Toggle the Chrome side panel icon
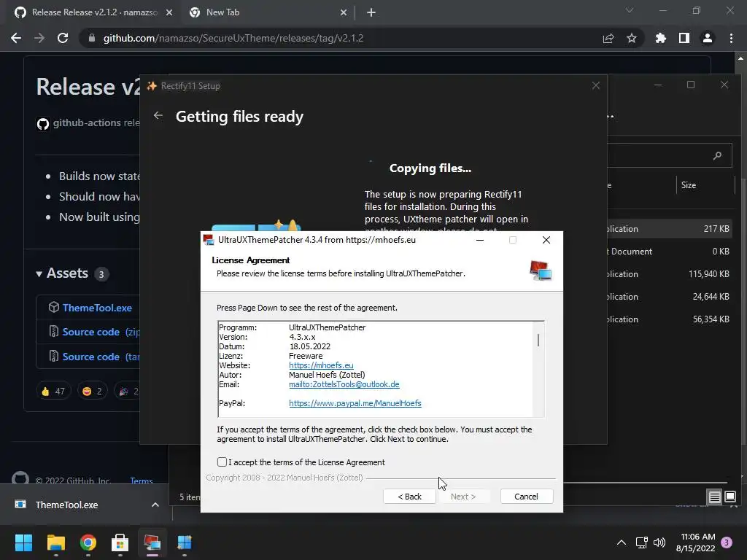The height and width of the screenshot is (560, 747). tap(684, 38)
